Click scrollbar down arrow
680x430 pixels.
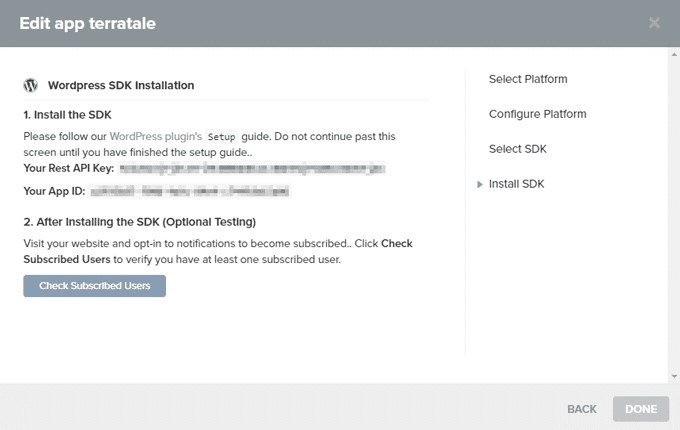coord(674,376)
